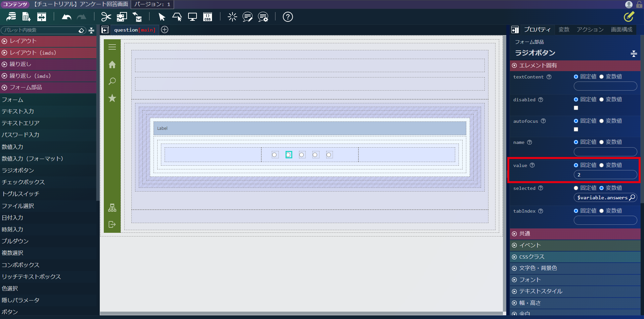Set selected to 固定値
The image size is (644, 319).
[576, 188]
